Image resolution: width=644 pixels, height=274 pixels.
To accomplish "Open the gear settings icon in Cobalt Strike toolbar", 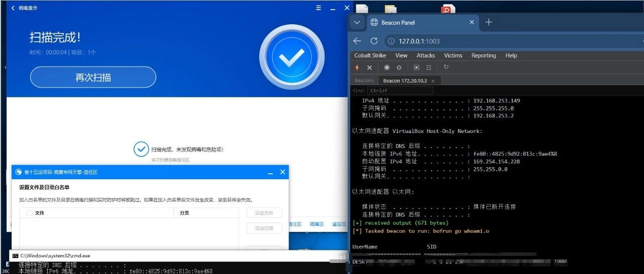I will click(399, 67).
